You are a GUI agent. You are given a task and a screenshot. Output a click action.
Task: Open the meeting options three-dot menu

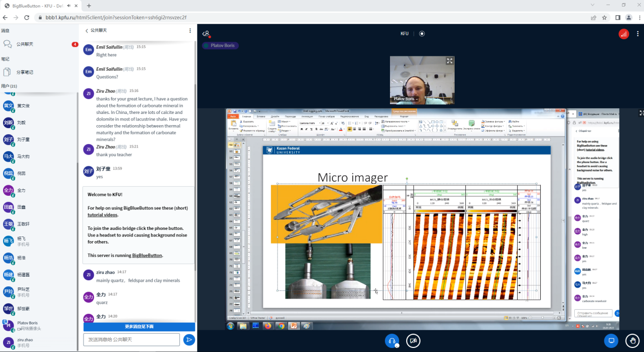coord(637,34)
